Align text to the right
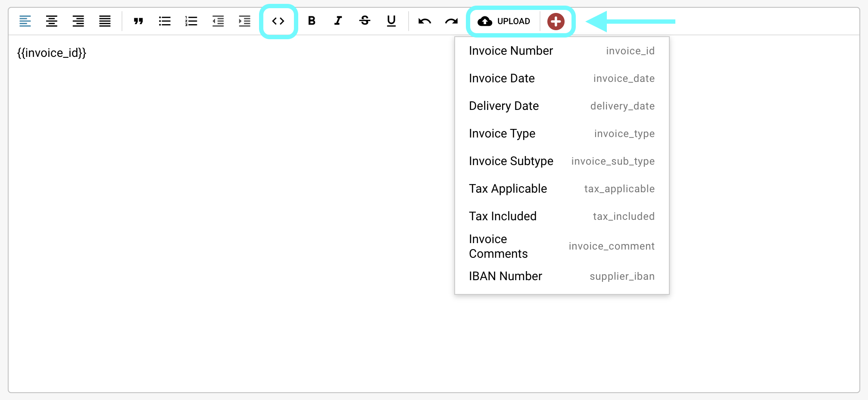This screenshot has width=868, height=400. point(78,21)
